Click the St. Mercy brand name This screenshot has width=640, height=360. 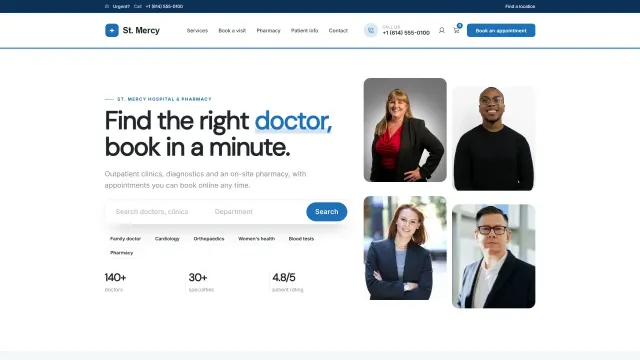(141, 31)
